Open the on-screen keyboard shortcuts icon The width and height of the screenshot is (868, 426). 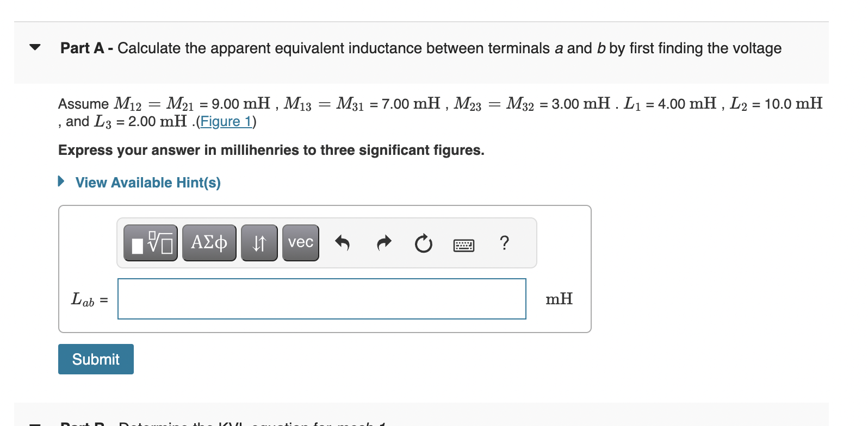(x=463, y=245)
